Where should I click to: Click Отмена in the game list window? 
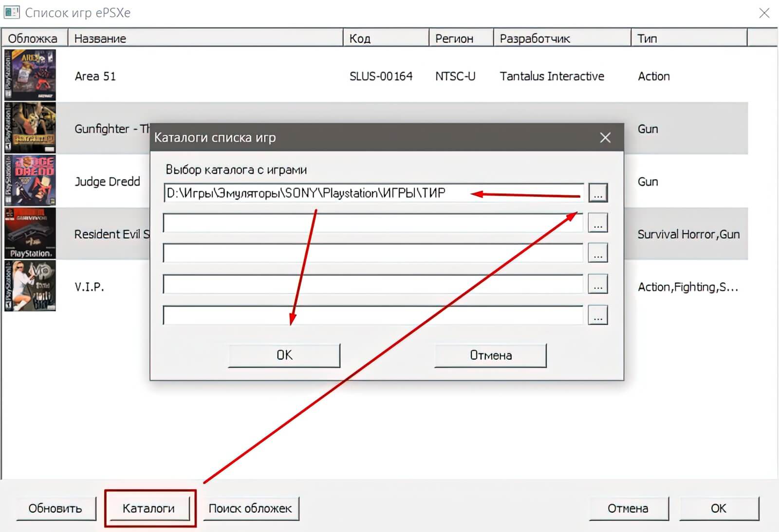coord(628,509)
